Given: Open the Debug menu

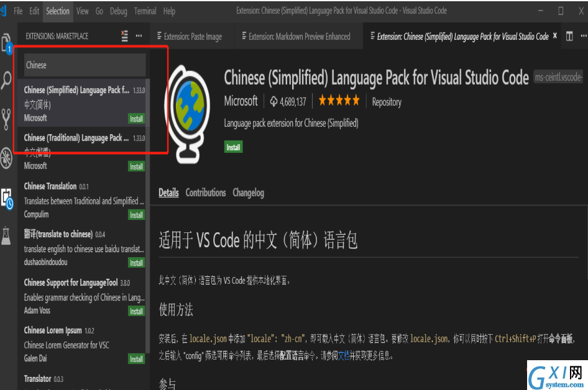Looking at the screenshot, I should tap(119, 11).
